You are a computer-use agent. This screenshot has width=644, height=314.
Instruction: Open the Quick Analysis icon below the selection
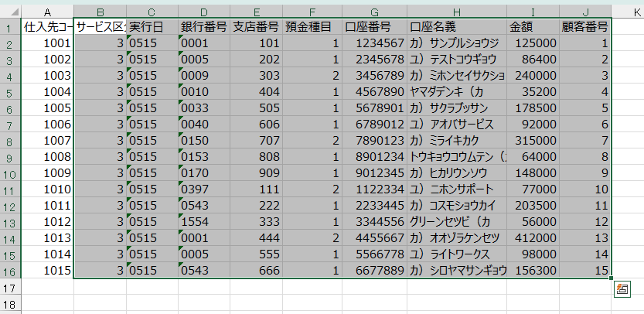(x=622, y=289)
